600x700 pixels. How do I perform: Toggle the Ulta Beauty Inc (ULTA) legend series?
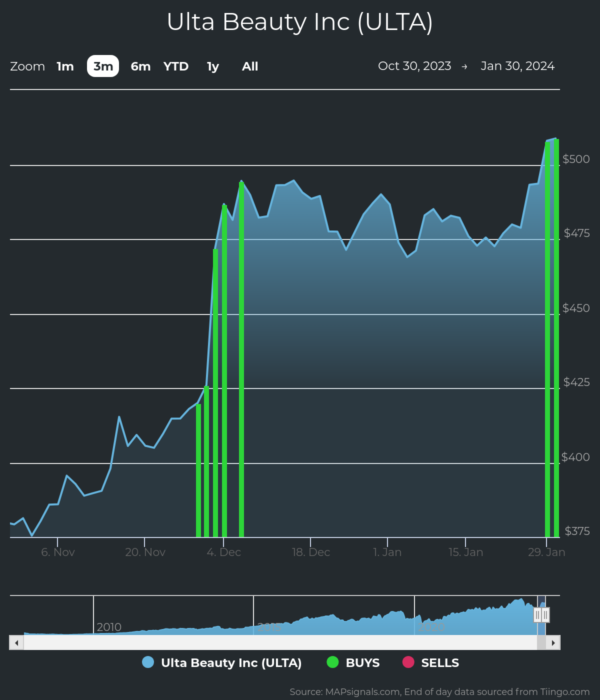222,662
